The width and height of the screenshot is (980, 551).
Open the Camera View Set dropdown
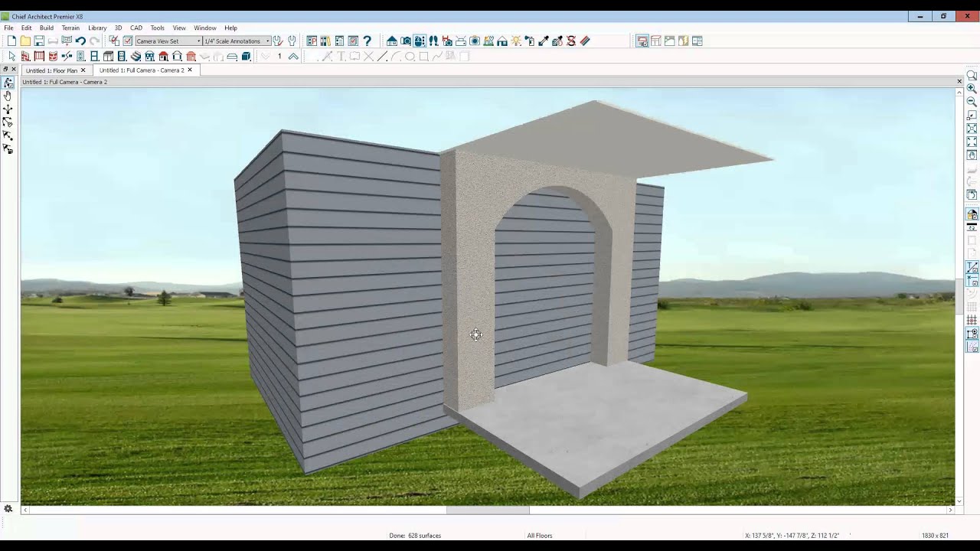pos(168,41)
